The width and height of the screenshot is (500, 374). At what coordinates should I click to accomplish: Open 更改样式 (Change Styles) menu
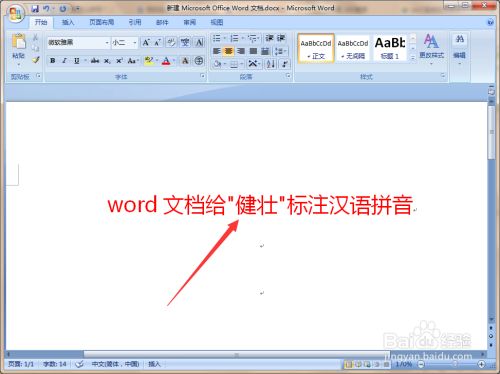(x=431, y=48)
